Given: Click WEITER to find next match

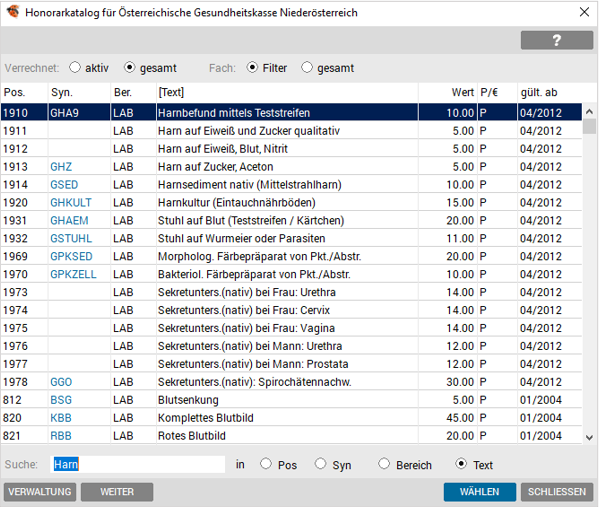Looking at the screenshot, I should pos(117,492).
